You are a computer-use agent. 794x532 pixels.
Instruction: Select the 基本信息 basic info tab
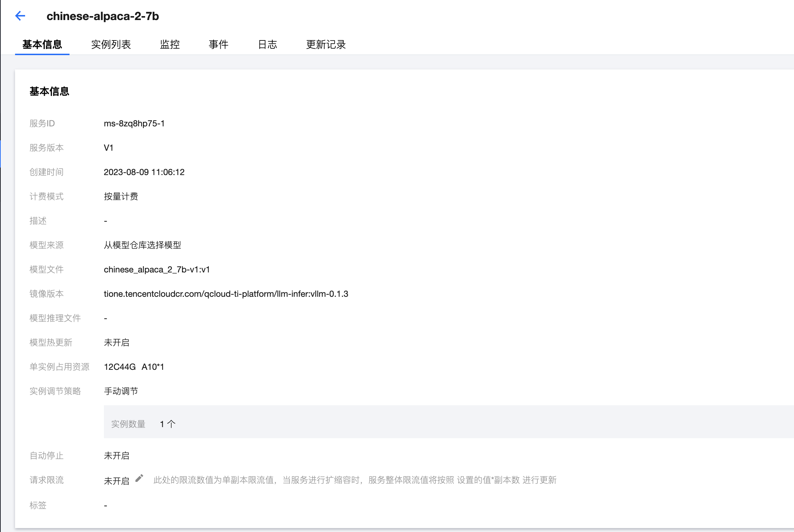42,44
